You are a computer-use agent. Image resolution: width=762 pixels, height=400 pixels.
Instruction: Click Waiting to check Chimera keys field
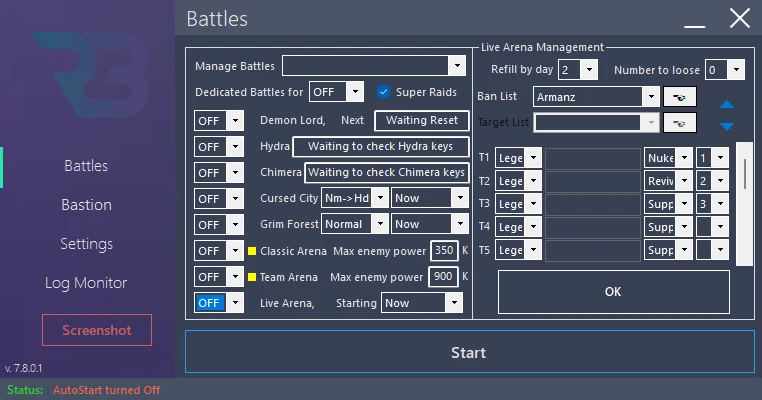pos(386,173)
